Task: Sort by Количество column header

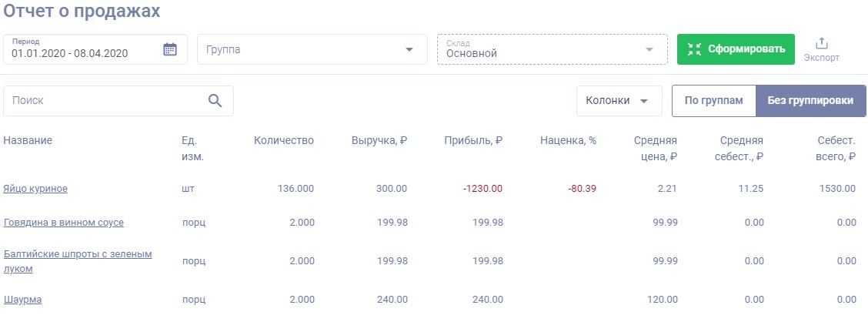Action: pyautogui.click(x=284, y=140)
